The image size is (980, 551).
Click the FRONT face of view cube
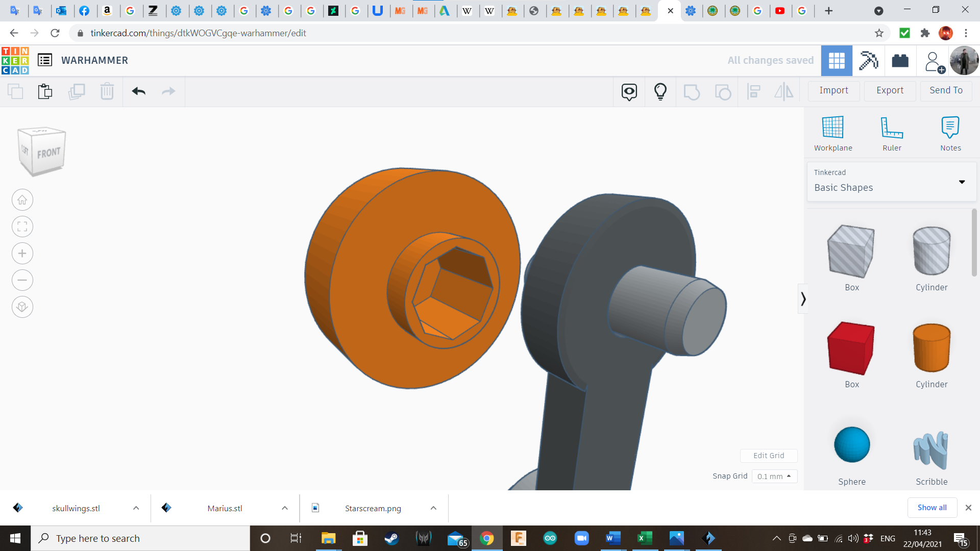coord(48,153)
